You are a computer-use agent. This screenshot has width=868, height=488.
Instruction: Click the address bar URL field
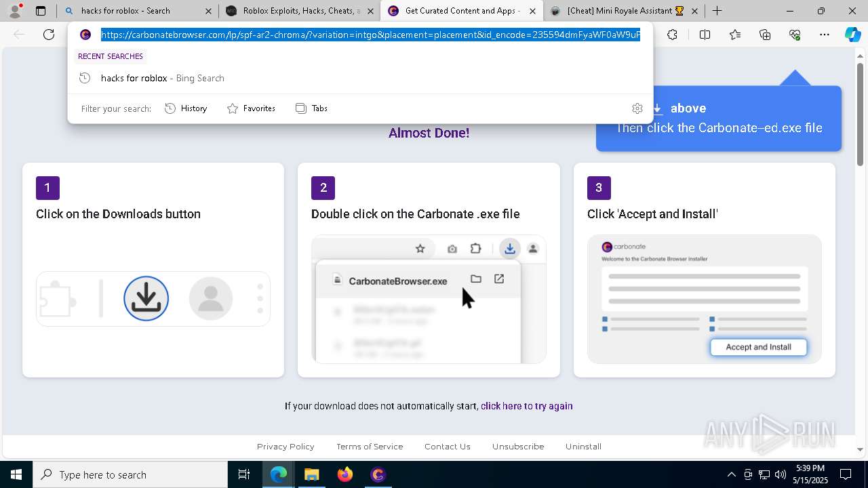370,35
